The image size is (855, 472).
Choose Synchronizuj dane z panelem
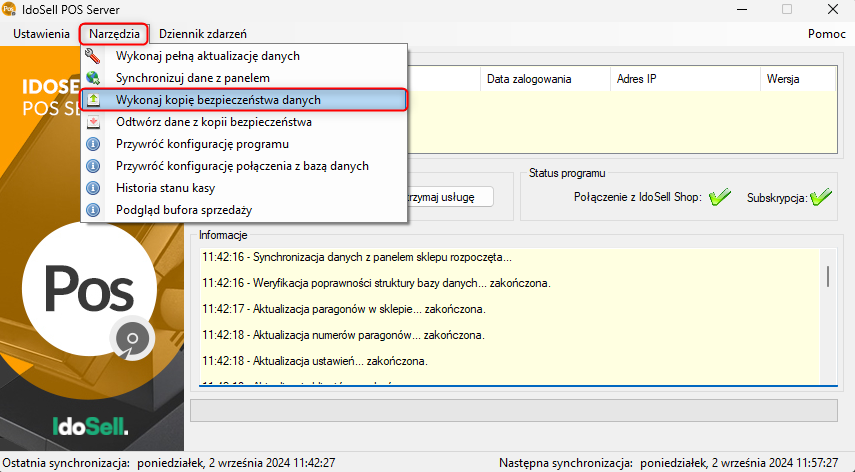pyautogui.click(x=244, y=78)
